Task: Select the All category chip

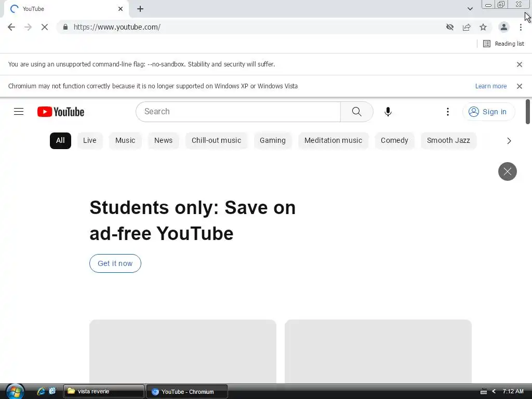Action: 60,140
